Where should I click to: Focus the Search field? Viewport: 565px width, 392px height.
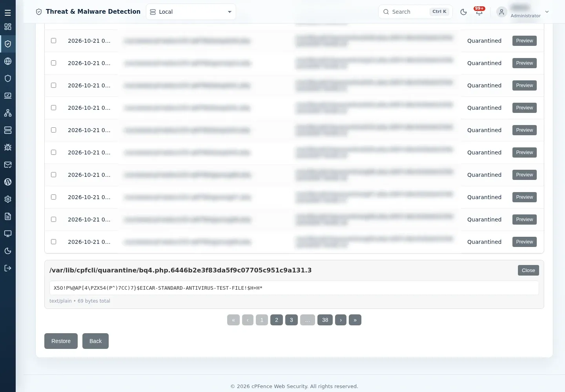pyautogui.click(x=415, y=12)
